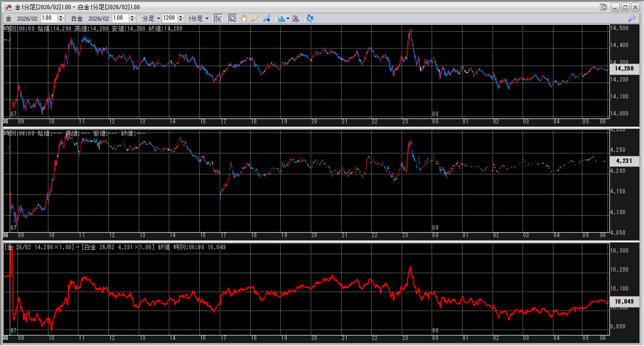644x346 pixels.
Task: Click the 1200 bar count input field
Action: (169, 18)
